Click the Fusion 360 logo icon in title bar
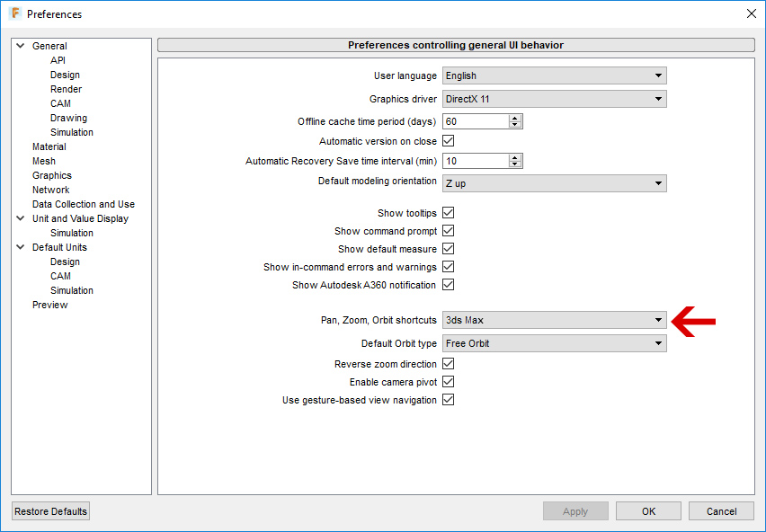The width and height of the screenshot is (766, 532). 15,13
